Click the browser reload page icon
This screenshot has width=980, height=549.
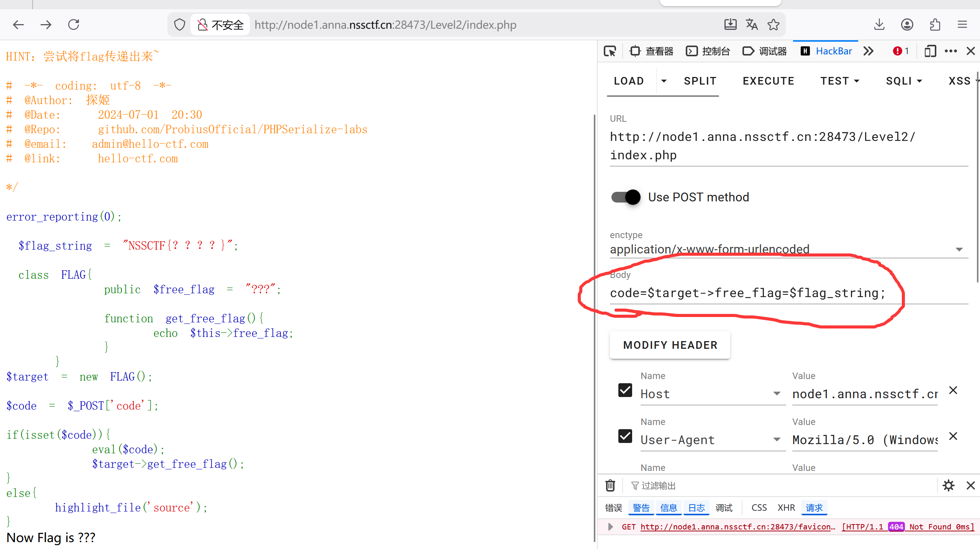74,25
